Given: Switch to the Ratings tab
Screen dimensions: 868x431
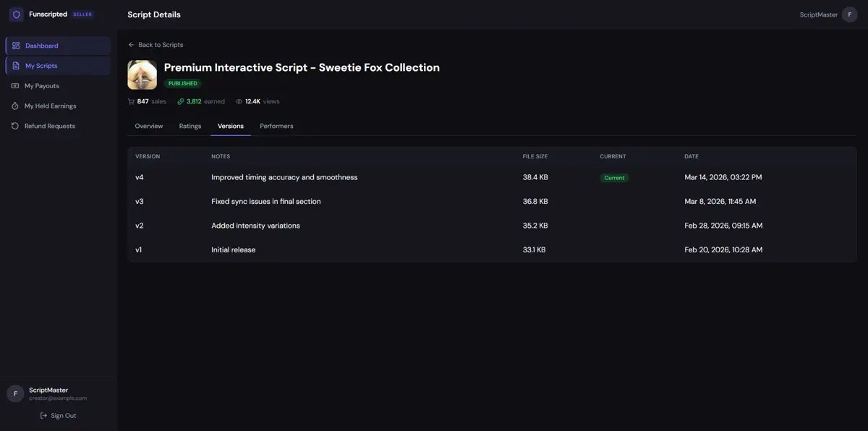Looking at the screenshot, I should tap(190, 126).
